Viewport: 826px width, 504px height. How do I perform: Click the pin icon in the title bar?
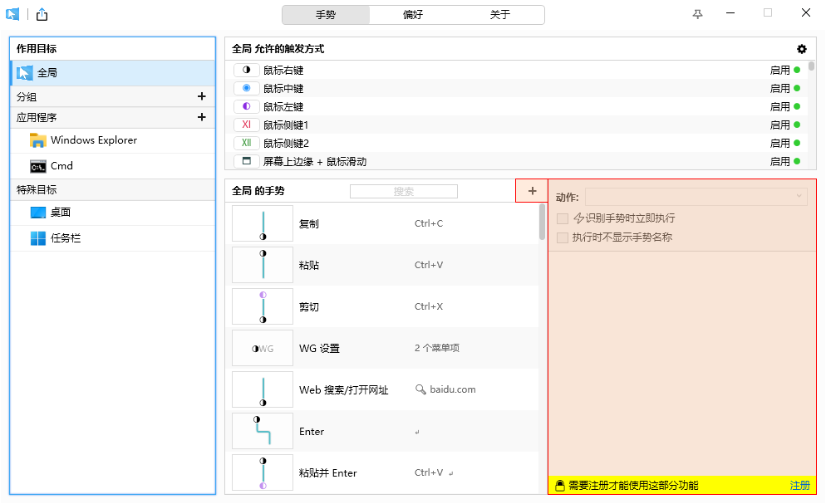(698, 14)
